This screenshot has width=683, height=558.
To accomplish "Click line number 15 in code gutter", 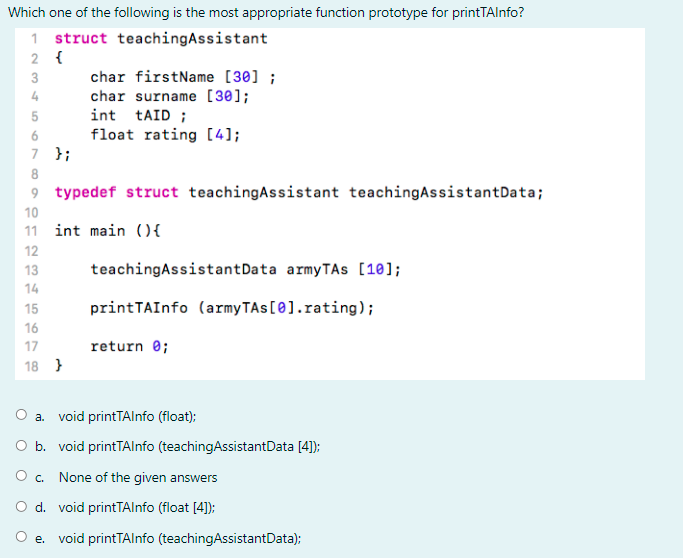I will 31,309.
